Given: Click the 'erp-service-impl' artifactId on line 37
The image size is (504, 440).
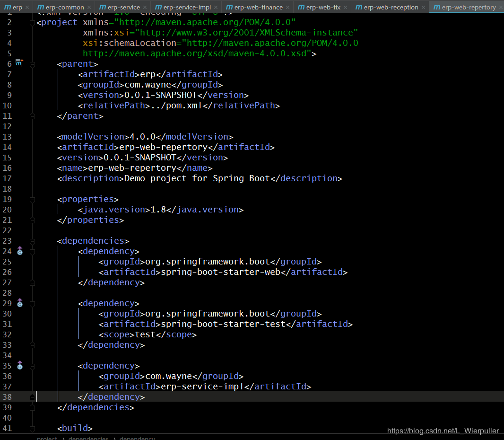Looking at the screenshot, I should click(202, 387).
